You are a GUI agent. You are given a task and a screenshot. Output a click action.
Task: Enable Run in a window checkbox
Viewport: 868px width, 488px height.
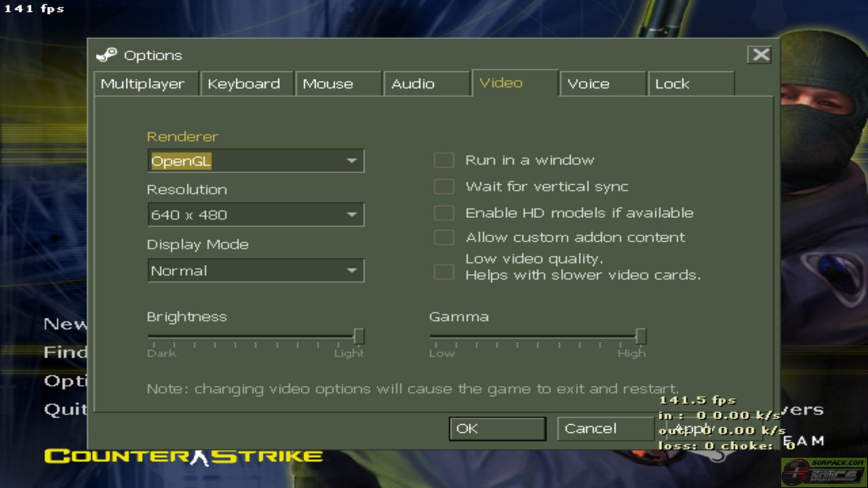coord(443,160)
